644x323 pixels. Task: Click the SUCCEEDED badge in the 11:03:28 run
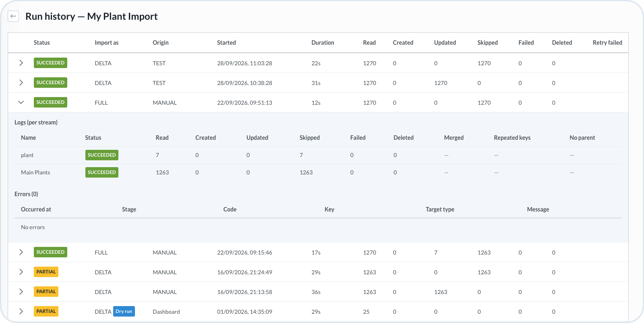click(x=50, y=63)
